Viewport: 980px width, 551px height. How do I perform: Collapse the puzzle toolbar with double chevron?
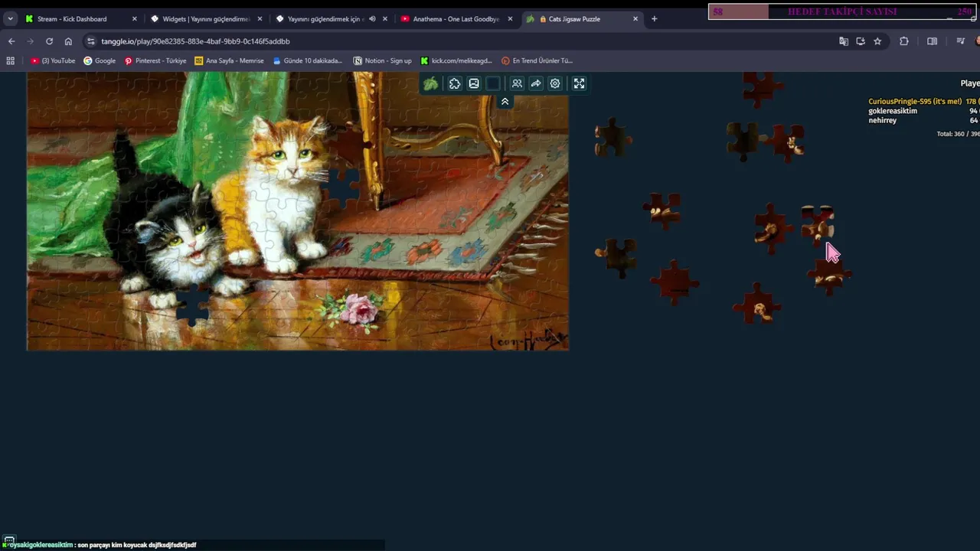505,101
